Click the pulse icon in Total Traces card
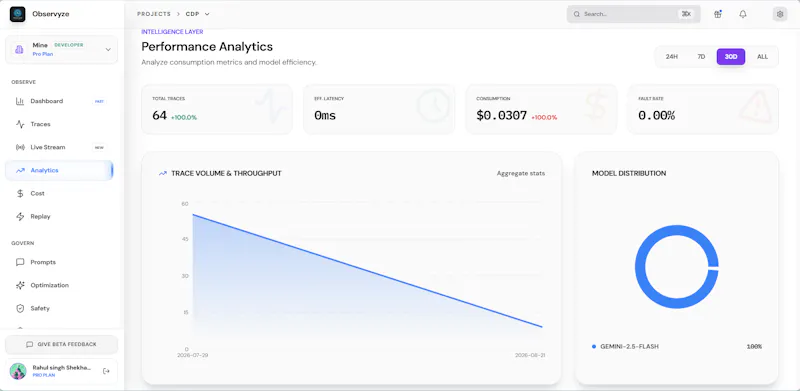Screen dimensions: 800x391 pyautogui.click(x=271, y=106)
